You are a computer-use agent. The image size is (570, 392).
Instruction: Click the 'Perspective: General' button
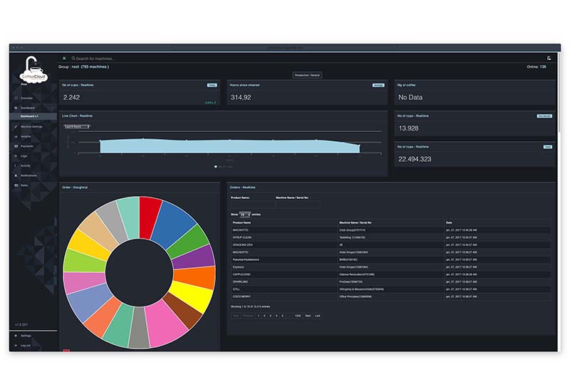coord(308,75)
